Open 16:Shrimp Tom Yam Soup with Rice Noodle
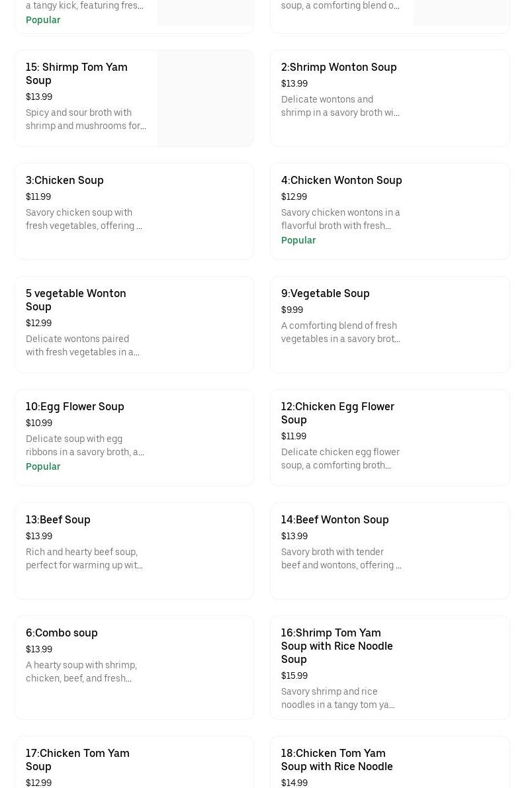The image size is (532, 788). [337, 646]
